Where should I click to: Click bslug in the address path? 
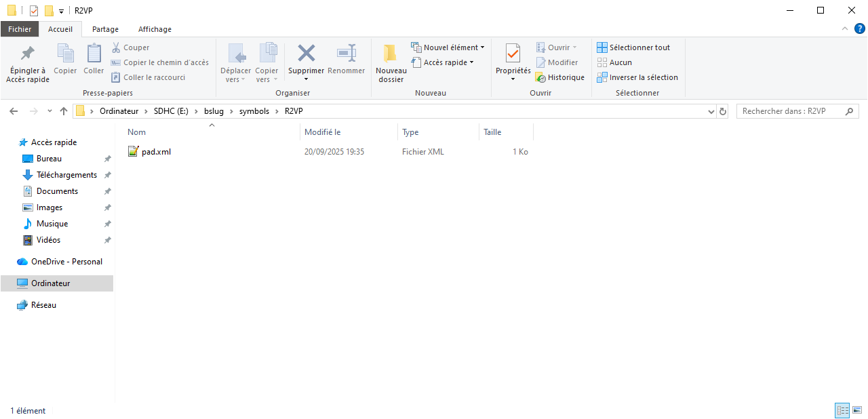[214, 111]
